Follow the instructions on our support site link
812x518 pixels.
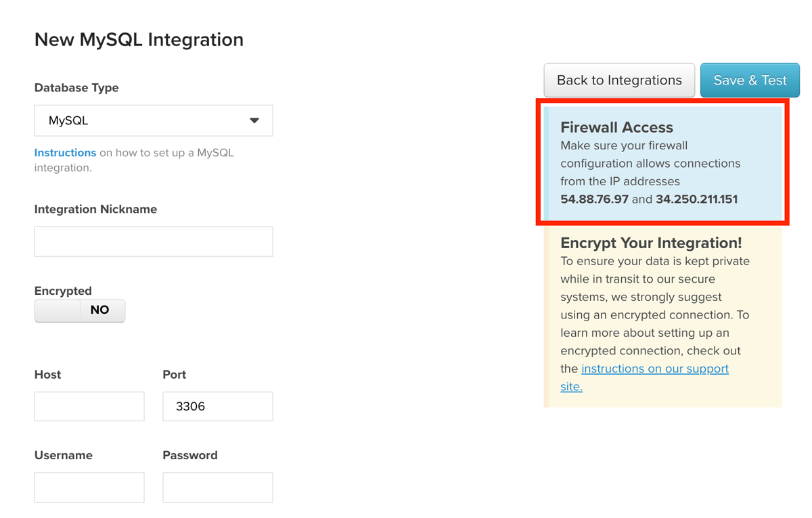654,369
